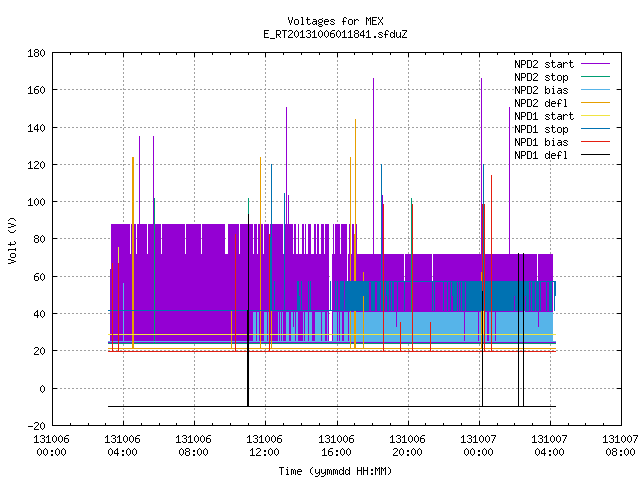Image resolution: width=640 pixels, height=480 pixels.
Task: Click the yellow line sample beside NPD1 start
Action: click(x=595, y=116)
